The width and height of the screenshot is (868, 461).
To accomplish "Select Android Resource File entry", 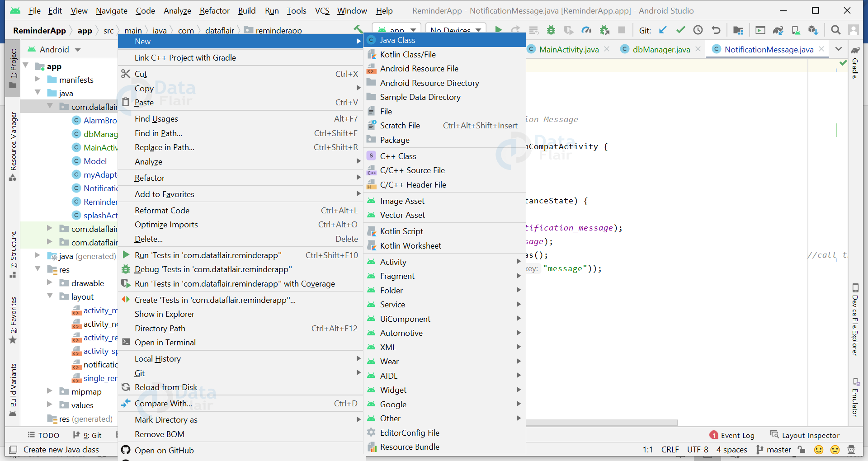I will pos(444,69).
